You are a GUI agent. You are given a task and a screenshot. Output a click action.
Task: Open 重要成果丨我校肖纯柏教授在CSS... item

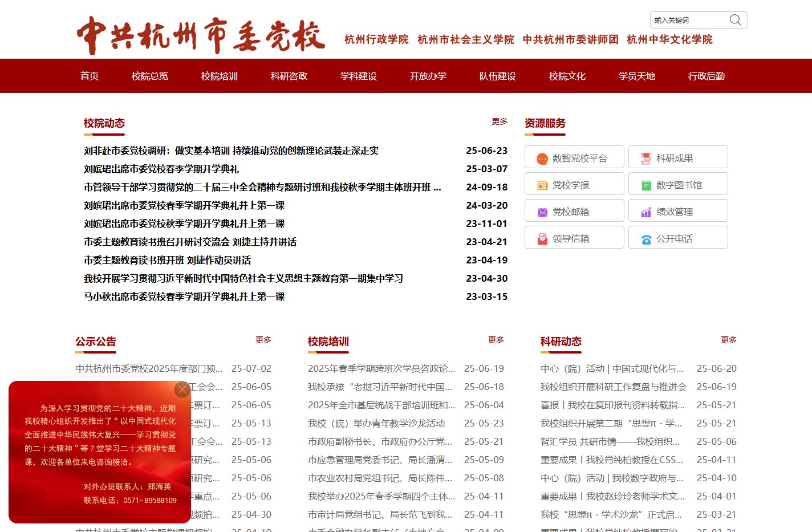[x=612, y=460]
